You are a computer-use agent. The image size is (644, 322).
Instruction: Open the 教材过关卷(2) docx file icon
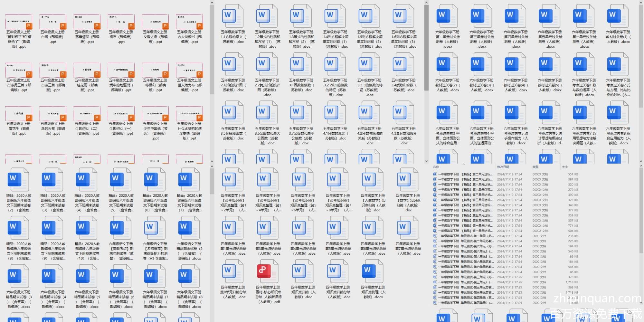click(x=447, y=64)
